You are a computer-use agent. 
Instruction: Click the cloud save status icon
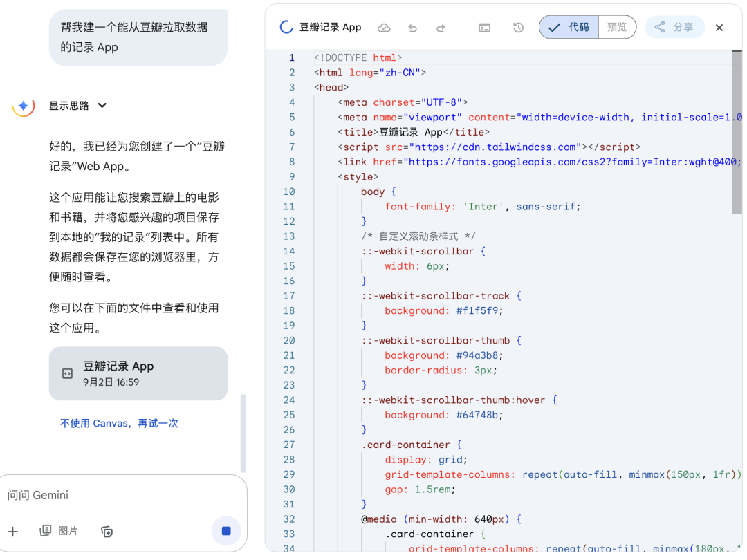[x=384, y=28]
